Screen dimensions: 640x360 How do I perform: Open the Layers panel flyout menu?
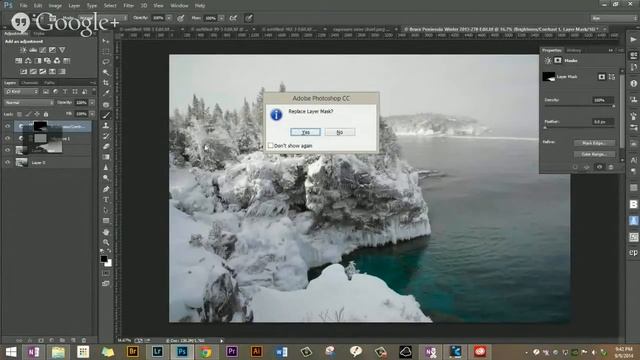coord(93,83)
